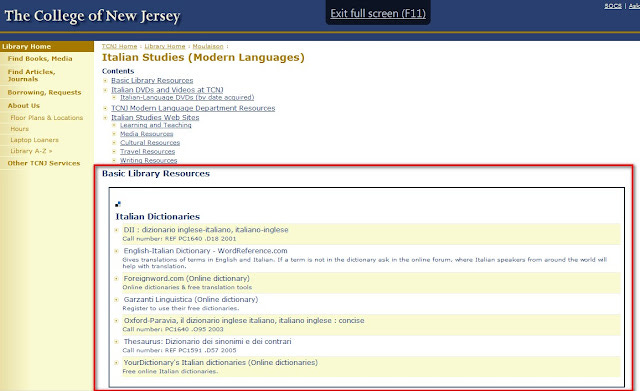
Task: View library Hours page
Action: coord(20,129)
